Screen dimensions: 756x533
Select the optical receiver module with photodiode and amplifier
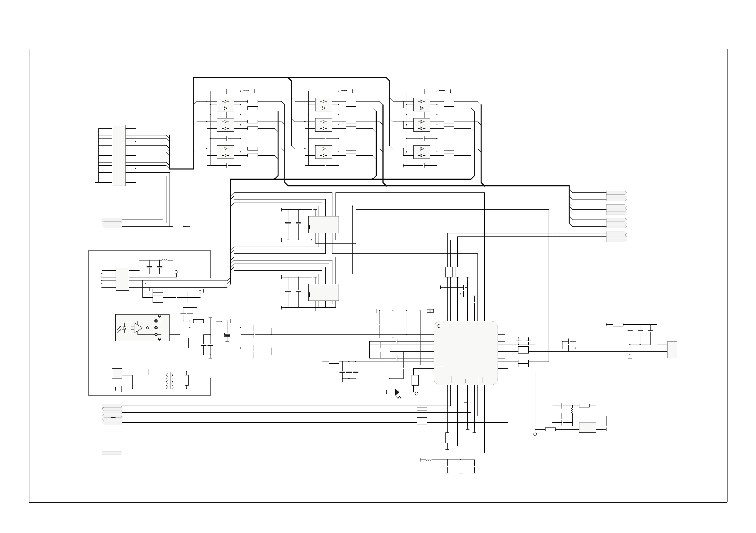click(142, 328)
